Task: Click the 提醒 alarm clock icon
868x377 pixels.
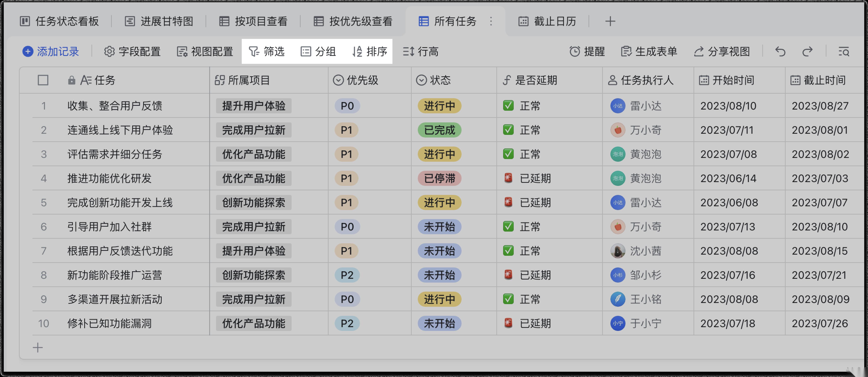Action: click(x=575, y=52)
